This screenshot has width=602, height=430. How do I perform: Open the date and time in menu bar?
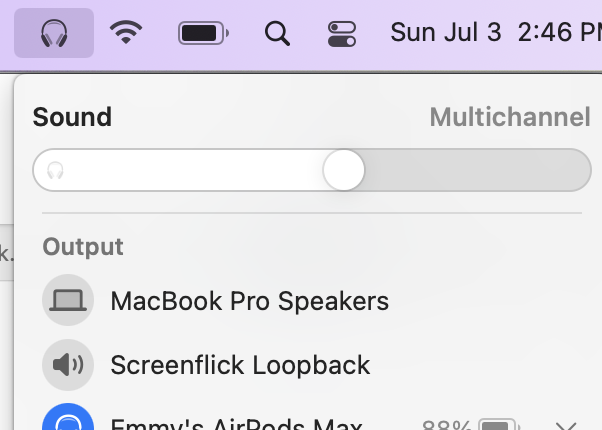pos(495,33)
